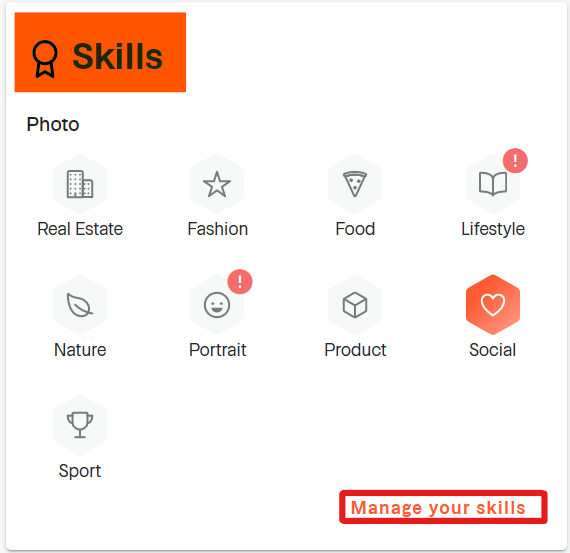
Task: Click the award ribbon icon beside Skills
Action: [x=45, y=59]
